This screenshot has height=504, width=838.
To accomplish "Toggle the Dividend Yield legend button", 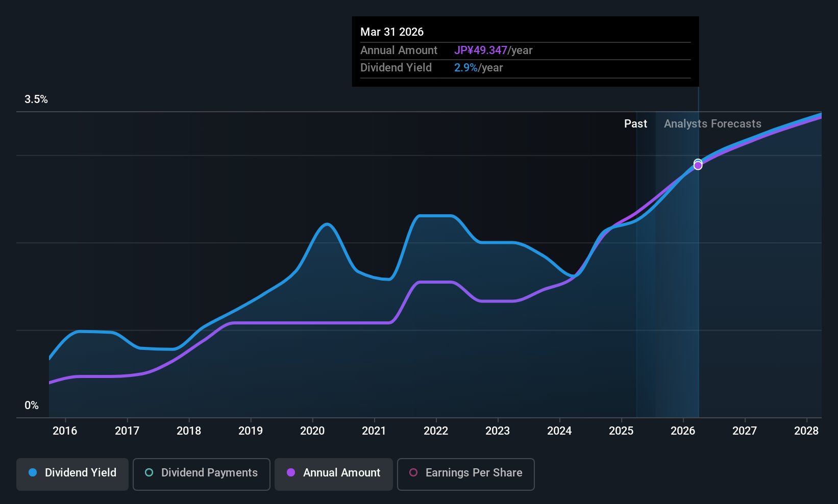I will click(x=72, y=474).
